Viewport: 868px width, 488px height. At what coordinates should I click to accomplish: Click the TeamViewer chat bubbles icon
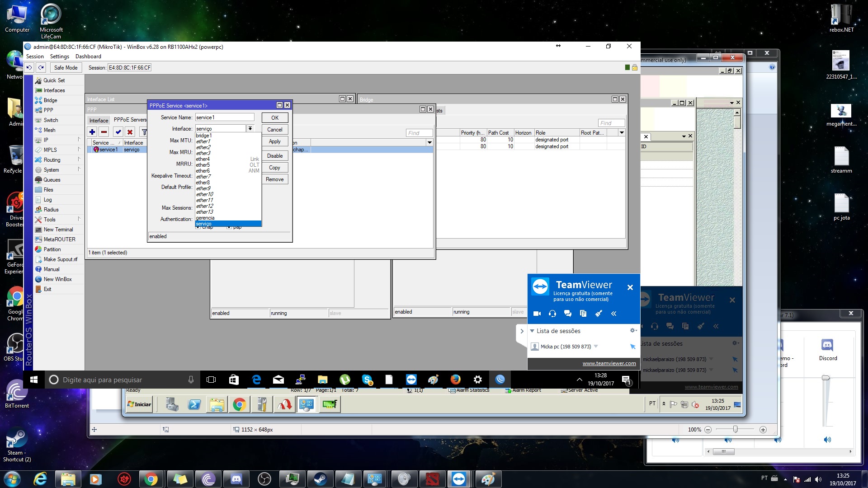[568, 314]
